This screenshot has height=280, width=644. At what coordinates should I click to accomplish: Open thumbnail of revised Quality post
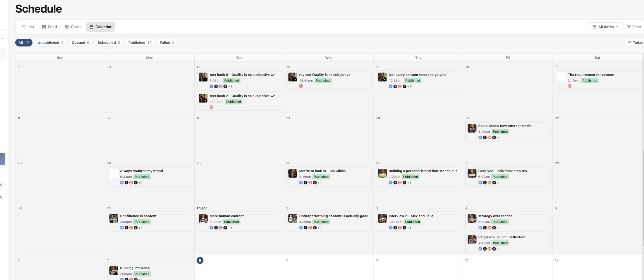coord(293,77)
